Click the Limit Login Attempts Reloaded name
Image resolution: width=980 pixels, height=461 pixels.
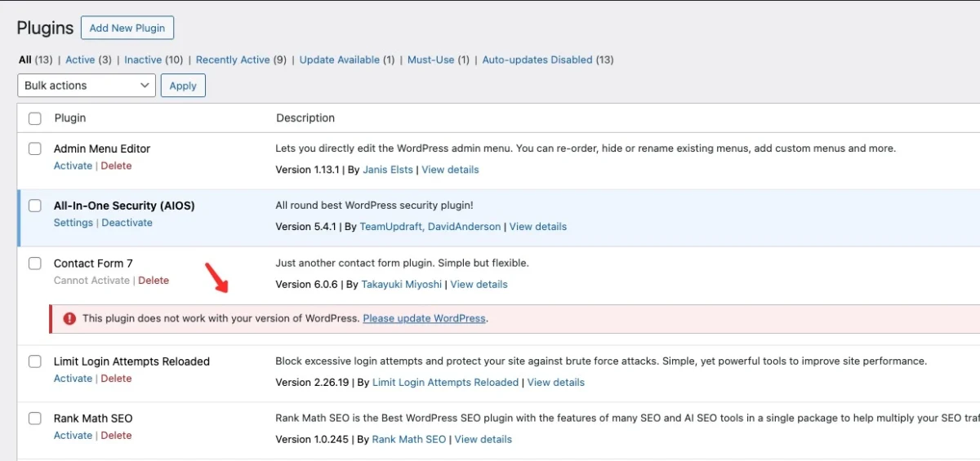click(x=131, y=361)
